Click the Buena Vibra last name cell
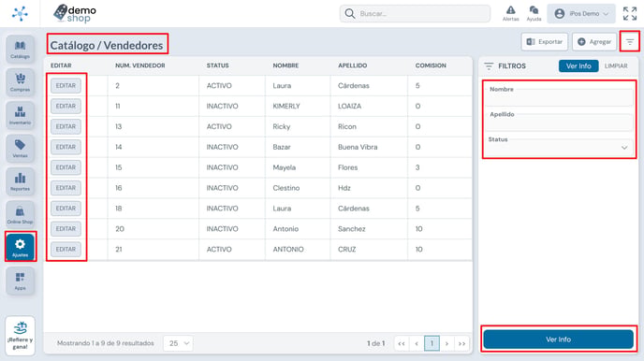644x361 pixels. (358, 147)
